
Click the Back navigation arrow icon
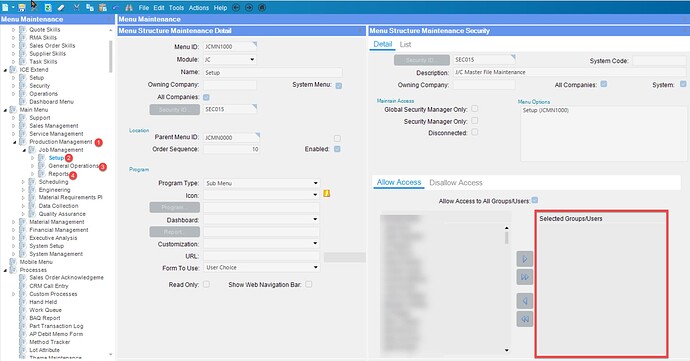pyautogui.click(x=236, y=7)
